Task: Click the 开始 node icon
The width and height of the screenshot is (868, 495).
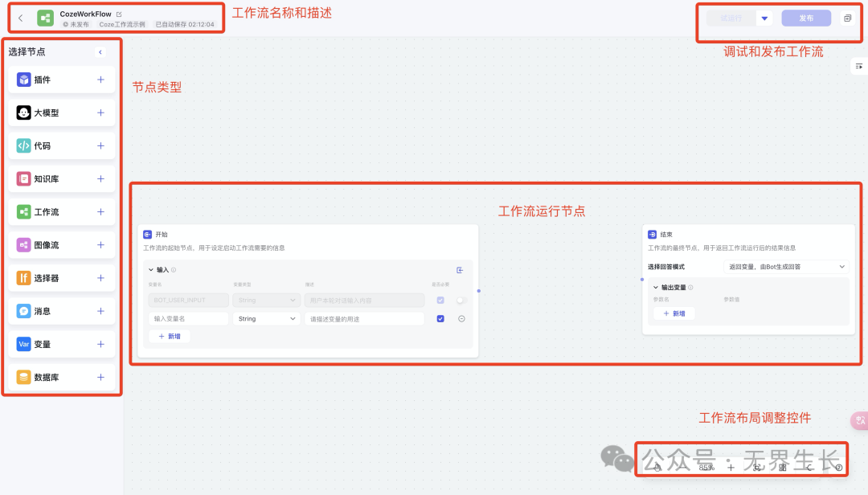Action: [147, 235]
